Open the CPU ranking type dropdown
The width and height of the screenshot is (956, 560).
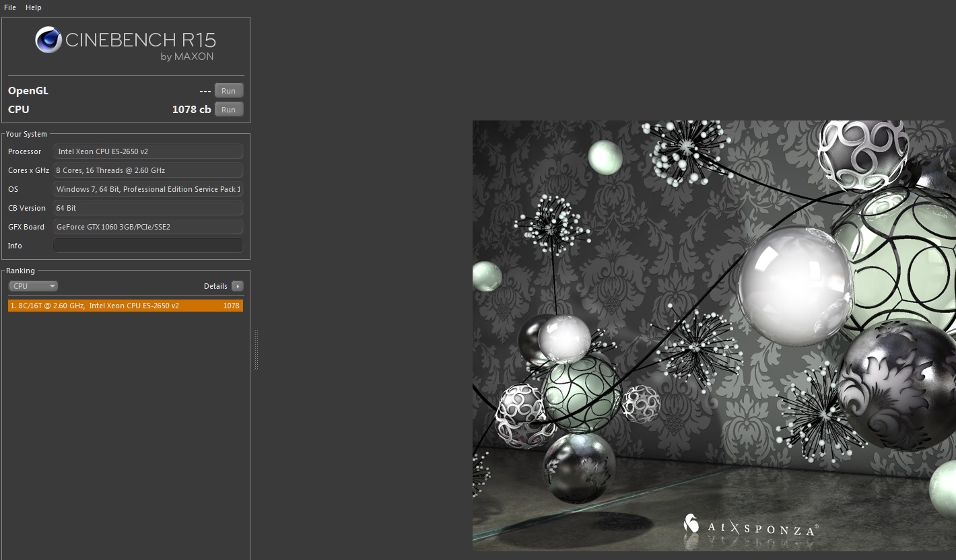tap(33, 286)
